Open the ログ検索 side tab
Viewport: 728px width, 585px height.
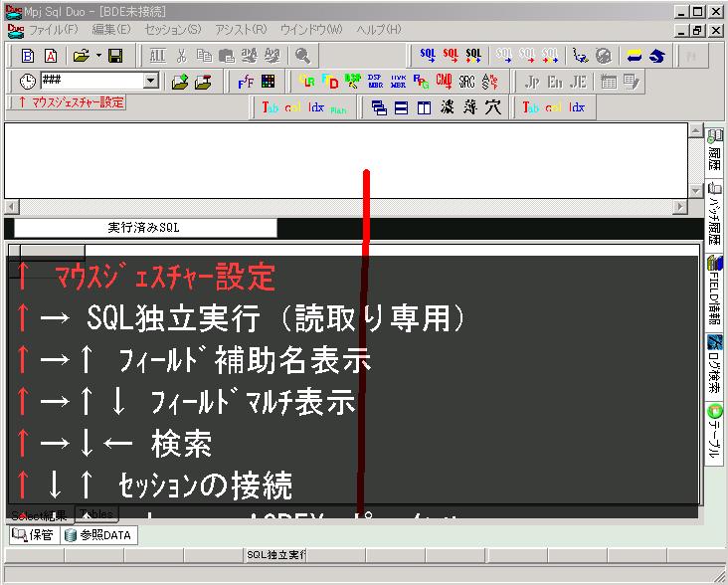[714, 365]
